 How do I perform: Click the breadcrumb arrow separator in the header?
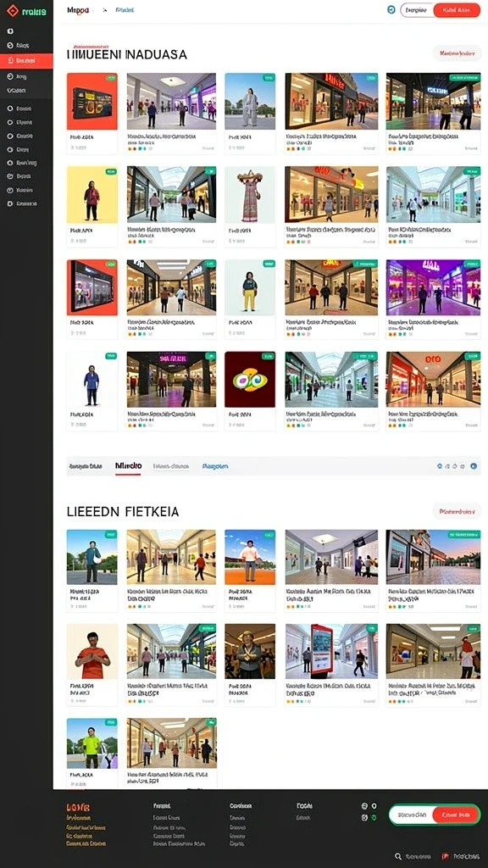tap(104, 10)
